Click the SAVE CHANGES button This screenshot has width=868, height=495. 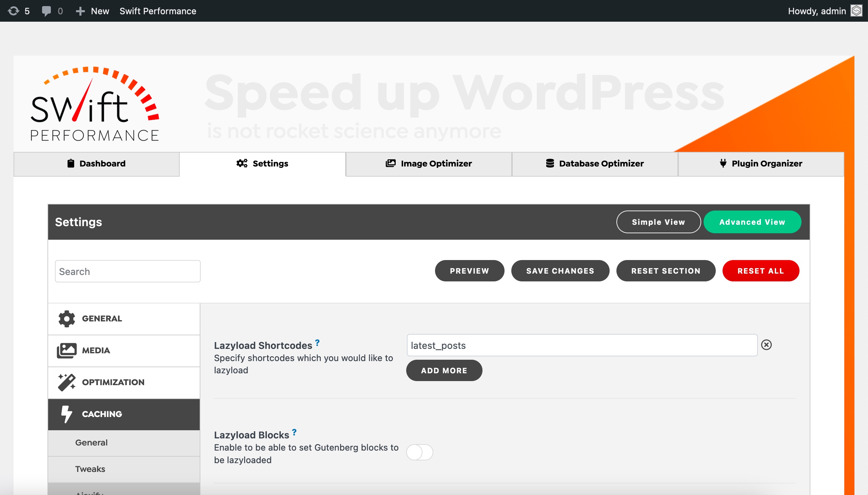coord(560,271)
